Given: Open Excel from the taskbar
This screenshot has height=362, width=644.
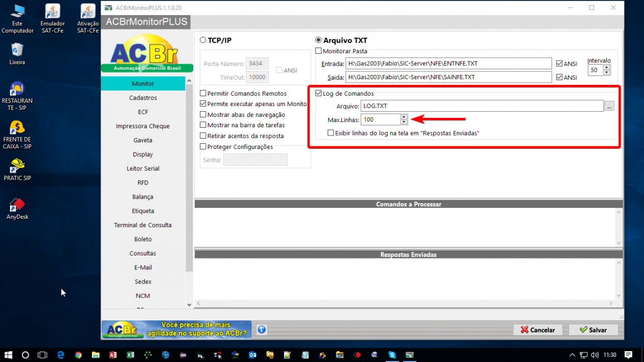Looking at the screenshot, I should tap(130, 355).
